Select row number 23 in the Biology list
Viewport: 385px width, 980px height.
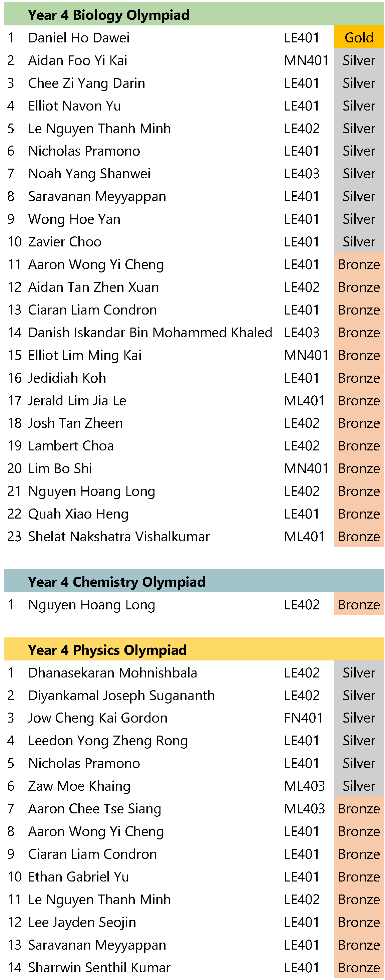(x=14, y=536)
